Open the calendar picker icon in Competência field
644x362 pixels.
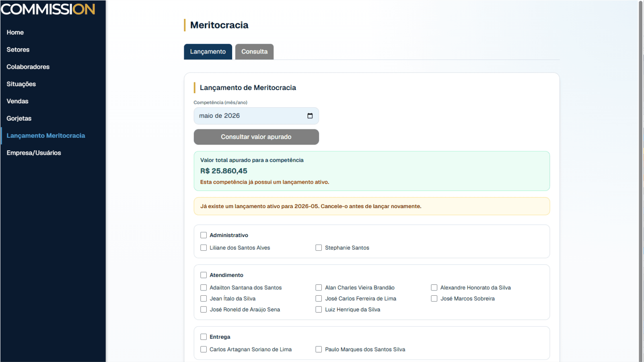coord(310,116)
